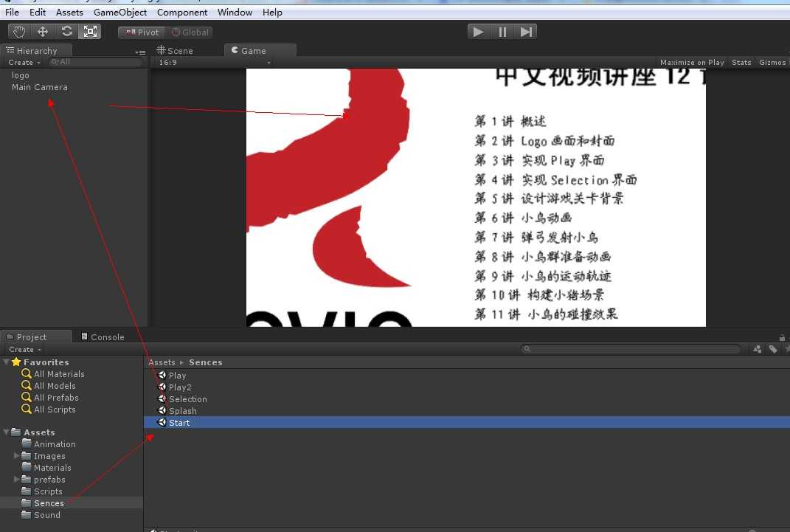Select the Move (translate) tool
790x532 pixels.
click(43, 32)
